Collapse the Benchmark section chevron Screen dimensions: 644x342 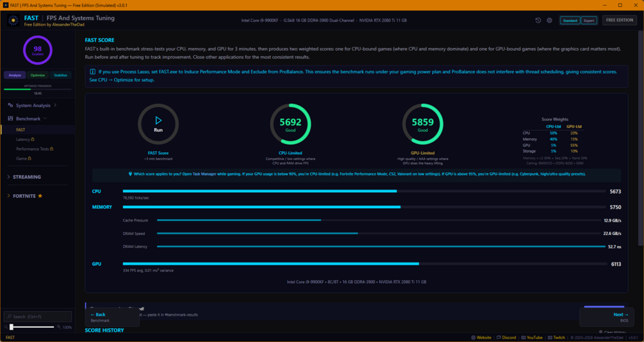(45, 118)
